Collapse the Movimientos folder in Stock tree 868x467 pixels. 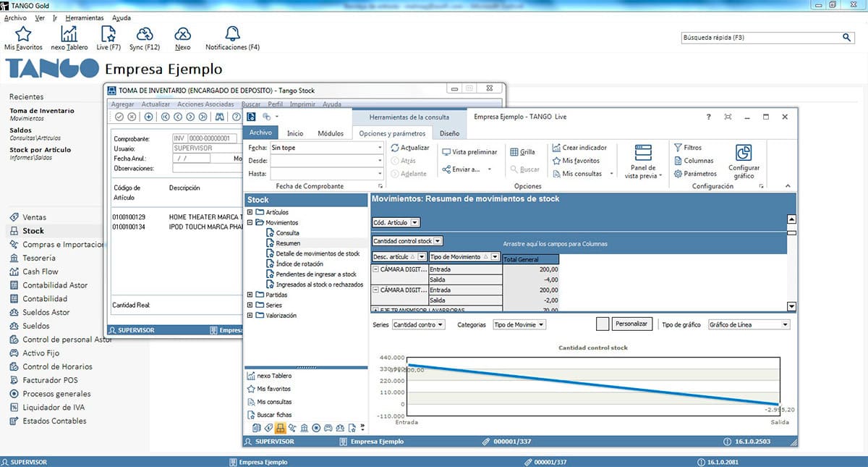click(x=250, y=222)
